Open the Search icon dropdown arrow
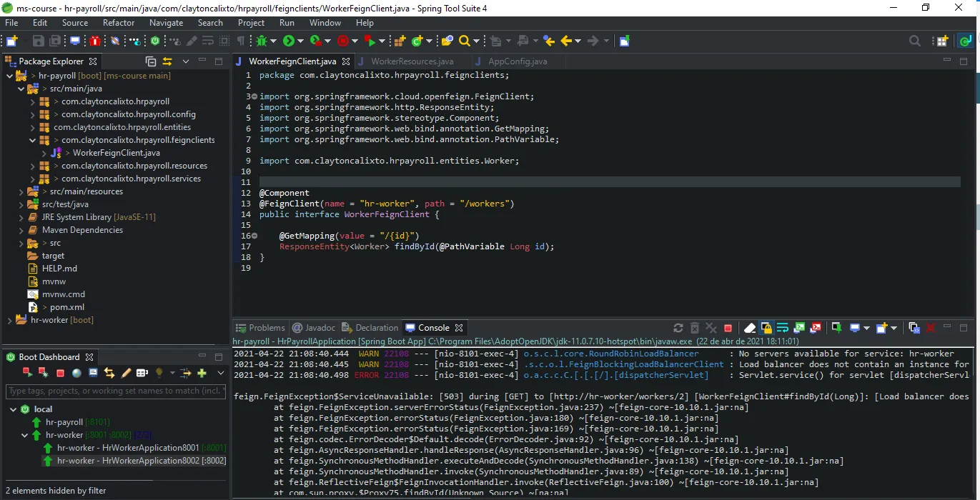This screenshot has width=980, height=500. click(476, 41)
